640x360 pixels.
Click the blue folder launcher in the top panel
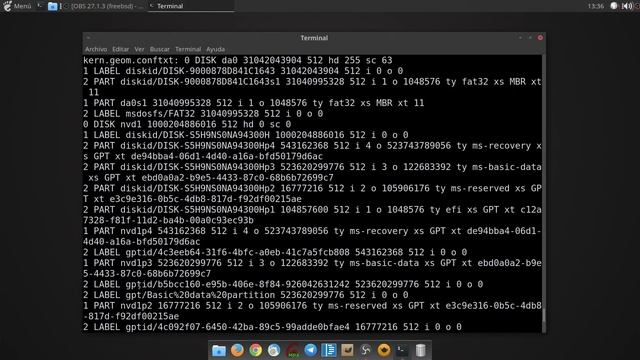(x=52, y=6)
